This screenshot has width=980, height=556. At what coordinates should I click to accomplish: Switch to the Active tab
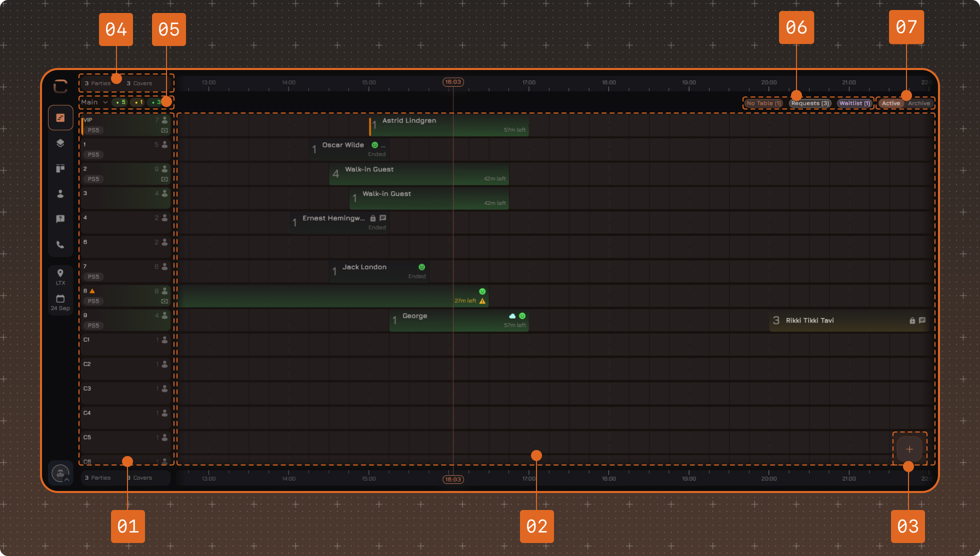coord(891,103)
